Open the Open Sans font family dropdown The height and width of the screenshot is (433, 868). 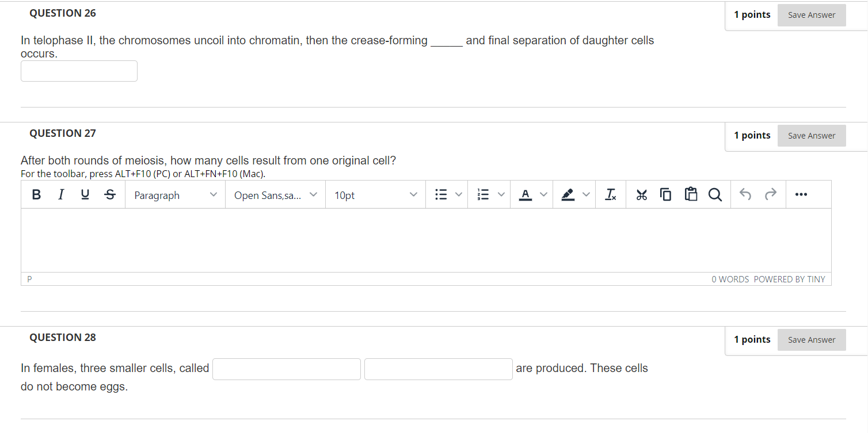tap(276, 195)
